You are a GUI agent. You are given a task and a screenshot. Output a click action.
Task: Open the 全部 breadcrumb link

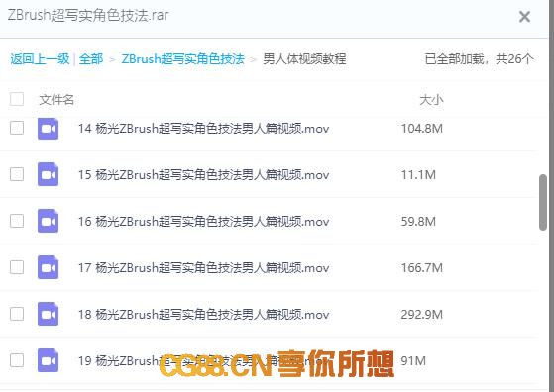pos(91,59)
